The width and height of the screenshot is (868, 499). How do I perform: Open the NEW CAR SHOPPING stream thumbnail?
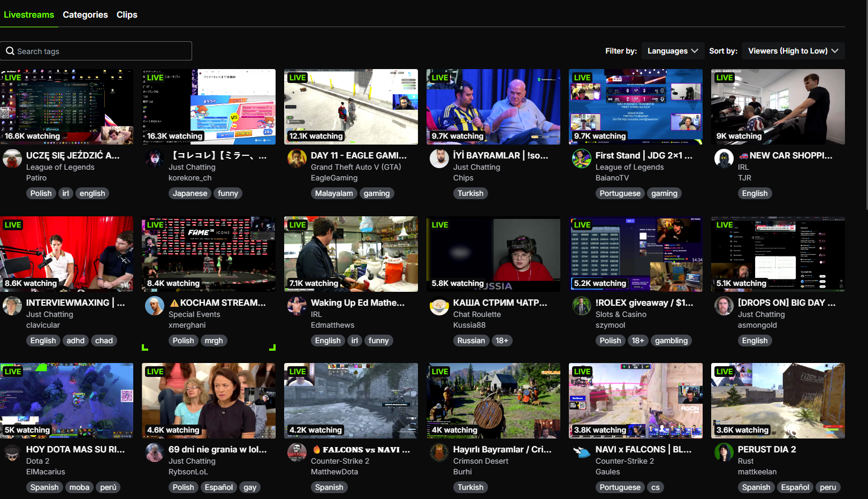778,107
